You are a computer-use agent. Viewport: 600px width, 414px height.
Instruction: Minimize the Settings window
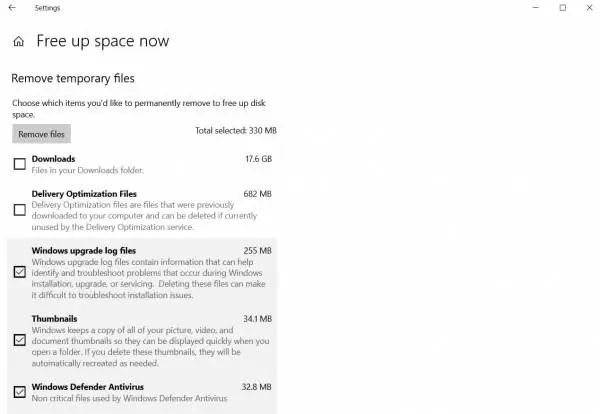(536, 8)
